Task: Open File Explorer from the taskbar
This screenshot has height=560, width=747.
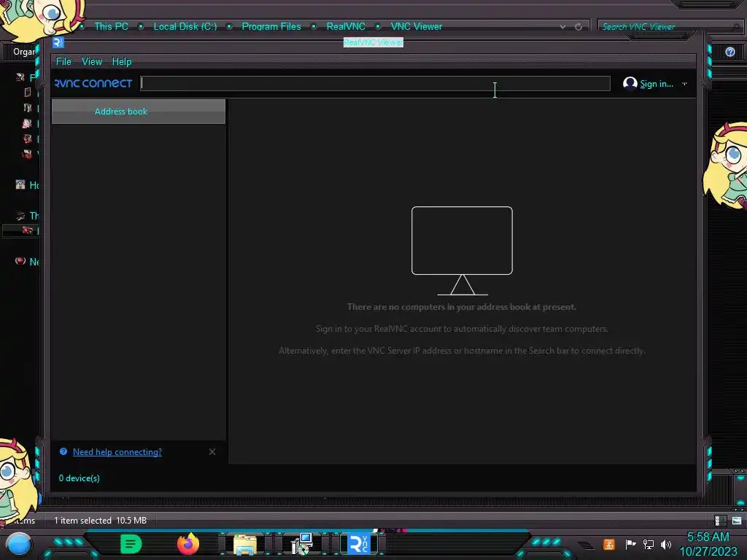Action: [245, 545]
